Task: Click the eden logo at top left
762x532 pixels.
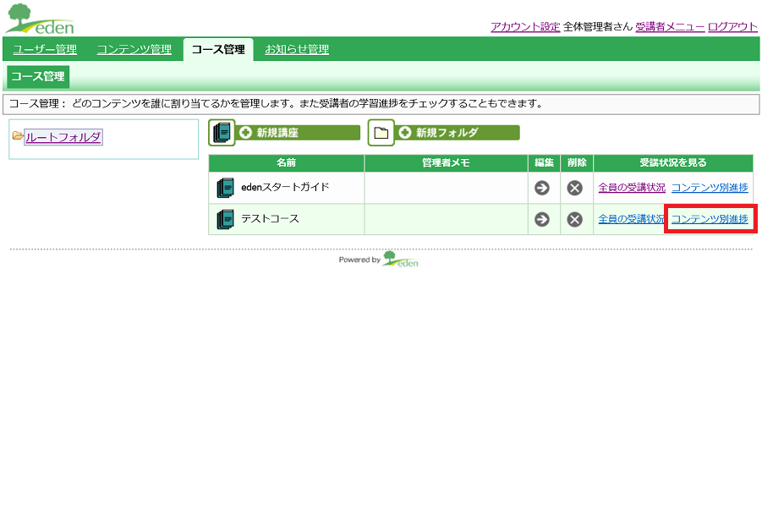Action: [x=40, y=19]
